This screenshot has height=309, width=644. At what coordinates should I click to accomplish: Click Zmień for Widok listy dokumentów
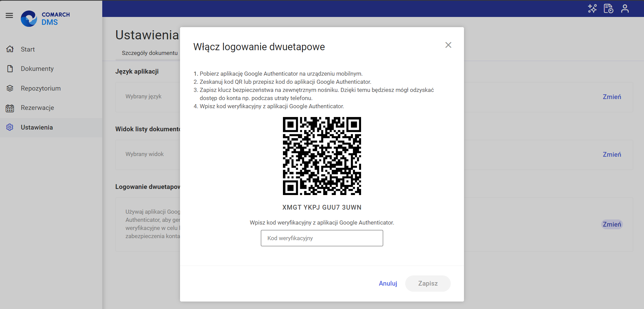click(612, 155)
